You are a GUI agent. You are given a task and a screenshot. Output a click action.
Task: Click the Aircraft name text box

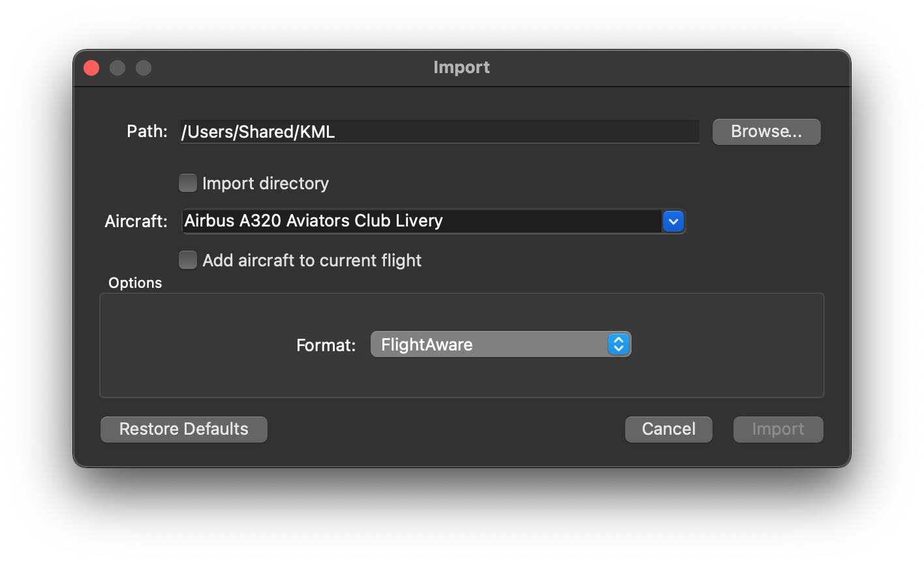(x=421, y=221)
